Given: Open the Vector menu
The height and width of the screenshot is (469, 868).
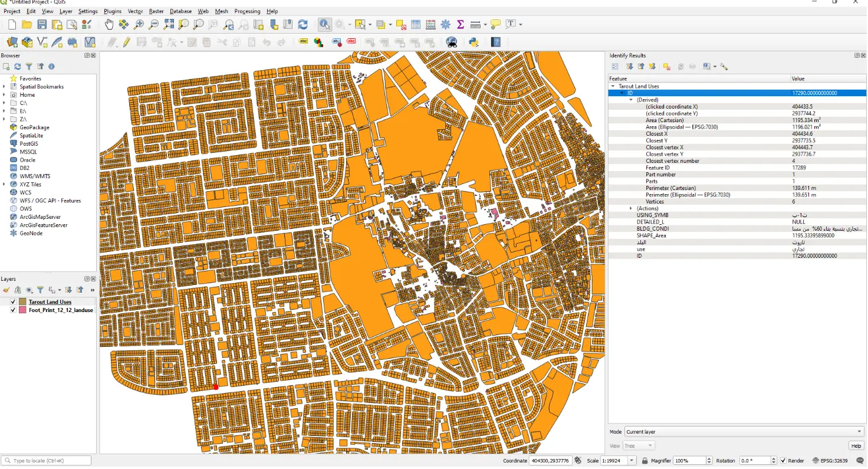Looking at the screenshot, I should pyautogui.click(x=135, y=11).
